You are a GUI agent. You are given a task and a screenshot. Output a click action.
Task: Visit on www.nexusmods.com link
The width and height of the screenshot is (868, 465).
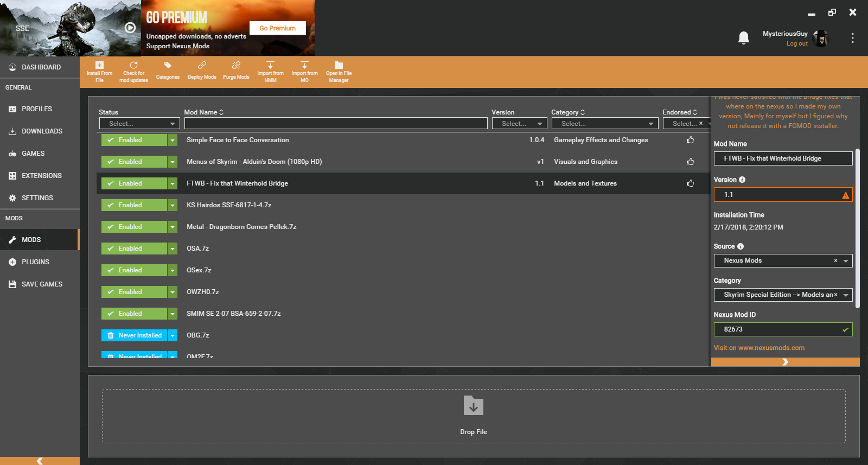[759, 348]
